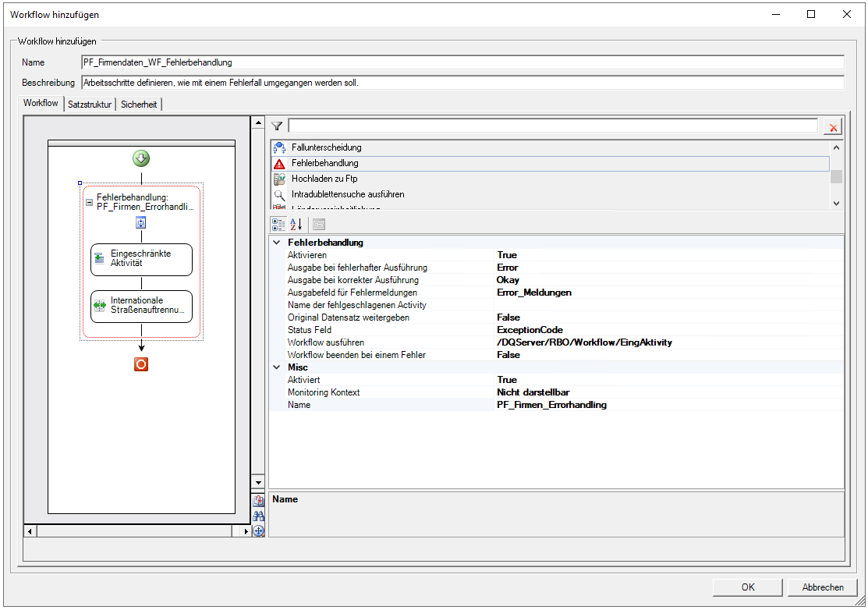The height and width of the screenshot is (610, 868).
Task: Switch to the Satzstruktur tab
Action: click(90, 104)
